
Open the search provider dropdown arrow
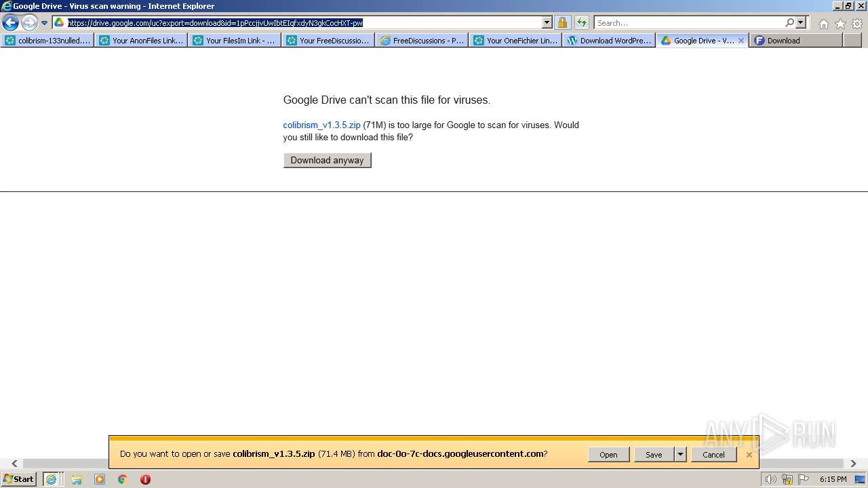801,23
